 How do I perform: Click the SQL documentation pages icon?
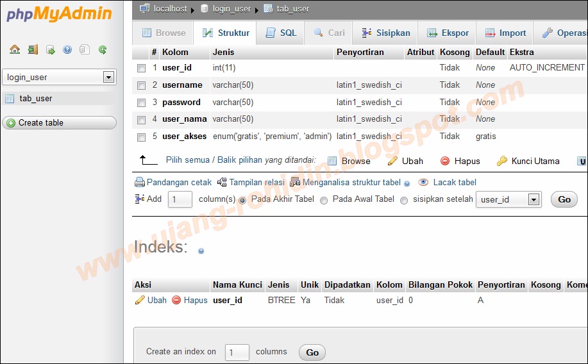(85, 49)
